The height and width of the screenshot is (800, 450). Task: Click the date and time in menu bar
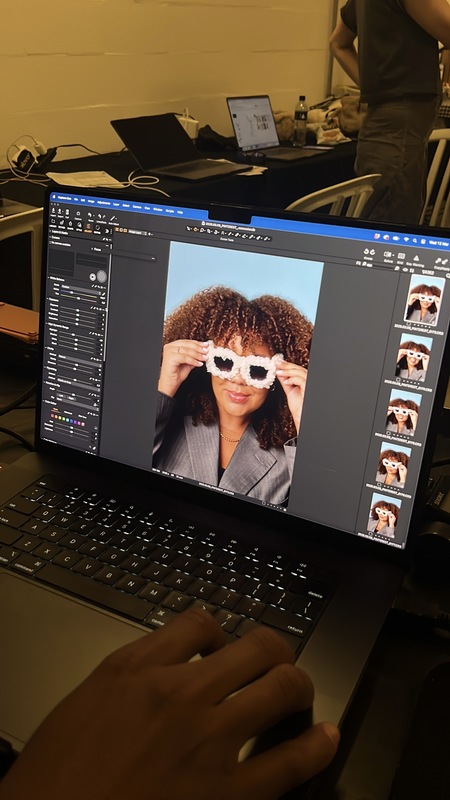tap(439, 243)
